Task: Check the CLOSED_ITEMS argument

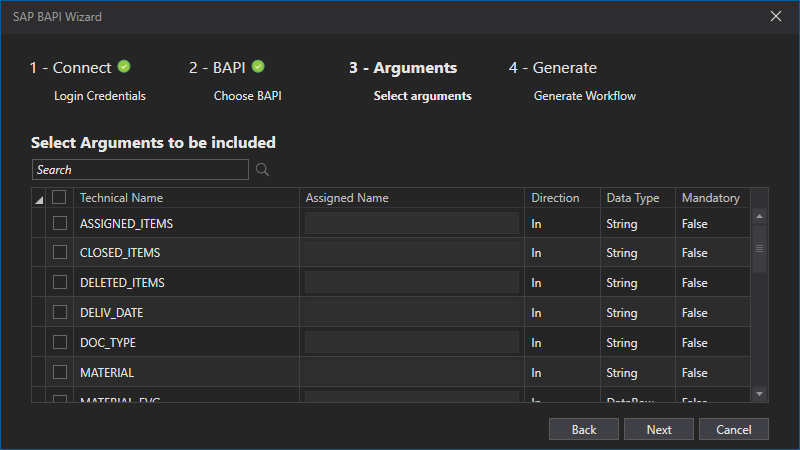Action: [x=60, y=252]
